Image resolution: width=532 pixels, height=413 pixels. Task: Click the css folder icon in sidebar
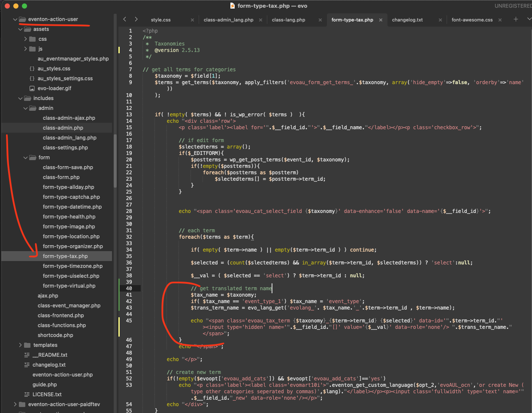pyautogui.click(x=33, y=39)
